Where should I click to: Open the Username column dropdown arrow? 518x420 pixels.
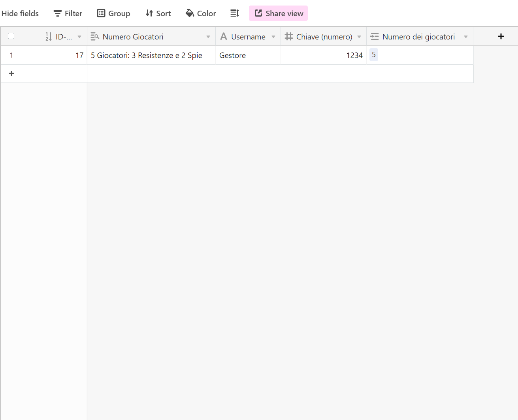click(x=273, y=37)
